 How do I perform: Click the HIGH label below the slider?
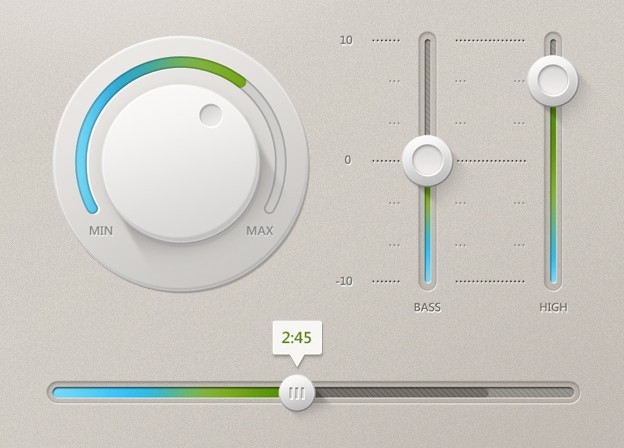click(x=553, y=307)
